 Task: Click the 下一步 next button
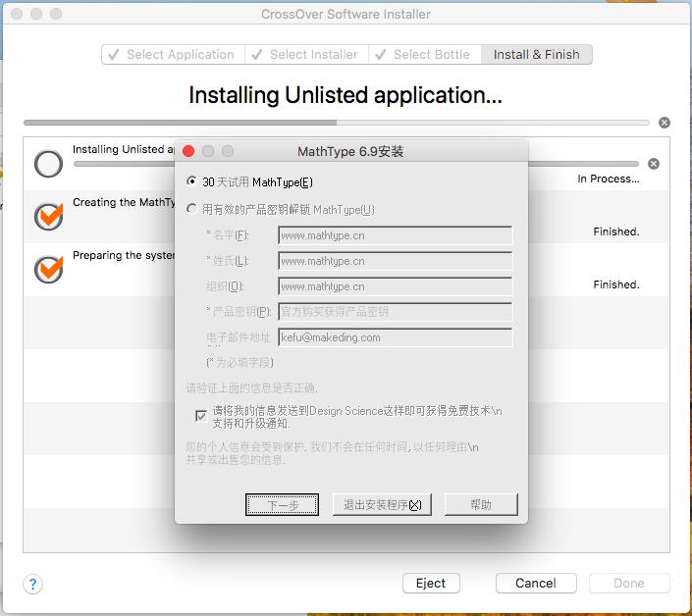[x=282, y=504]
